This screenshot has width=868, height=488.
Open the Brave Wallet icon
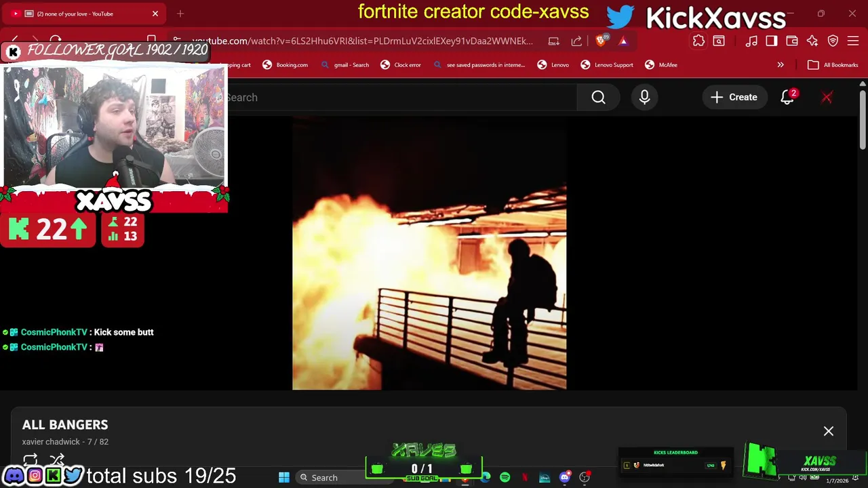point(792,41)
